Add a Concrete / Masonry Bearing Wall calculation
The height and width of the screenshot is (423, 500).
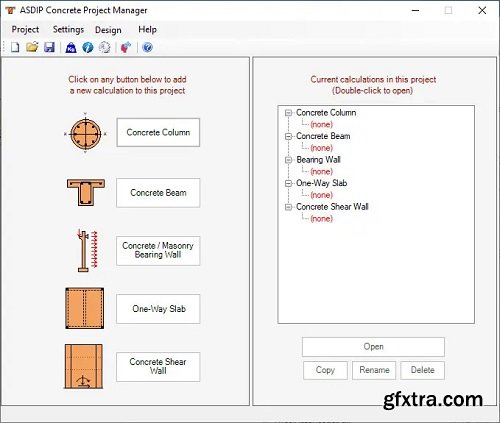click(158, 251)
